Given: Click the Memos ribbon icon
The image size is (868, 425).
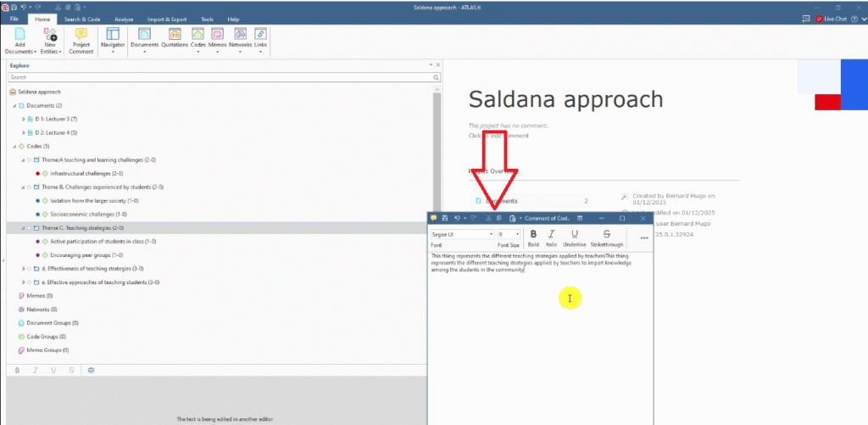Looking at the screenshot, I should 218,34.
